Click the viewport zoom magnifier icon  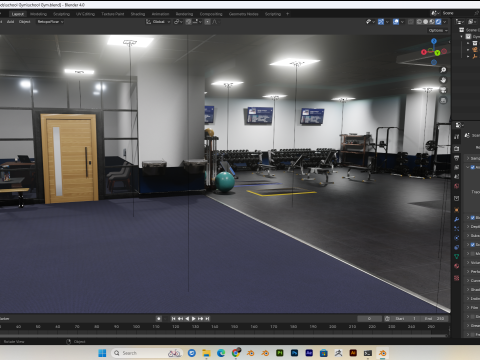443,70
